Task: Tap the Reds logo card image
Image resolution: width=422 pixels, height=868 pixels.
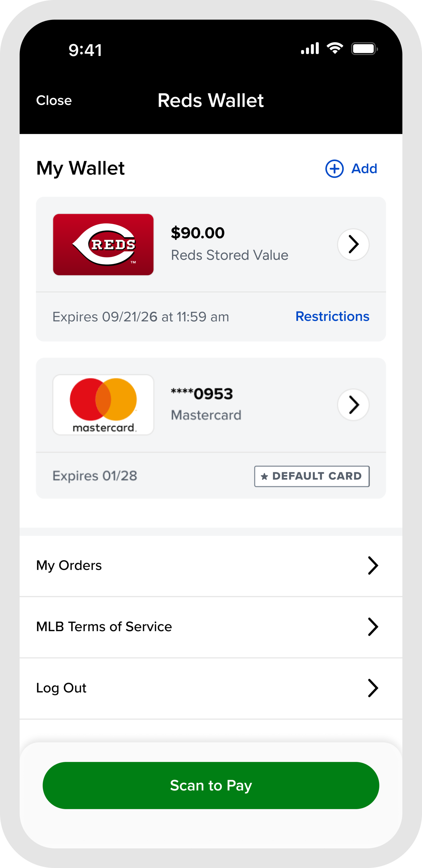Action: coord(103,245)
